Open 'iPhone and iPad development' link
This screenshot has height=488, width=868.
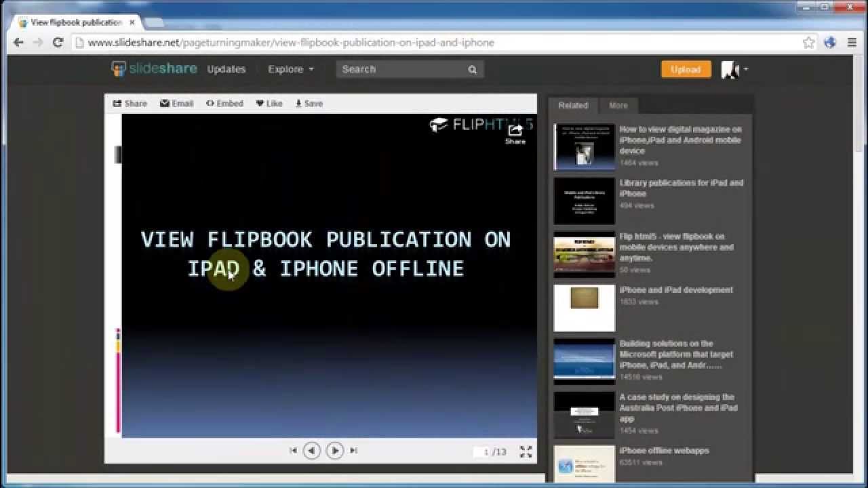point(676,289)
